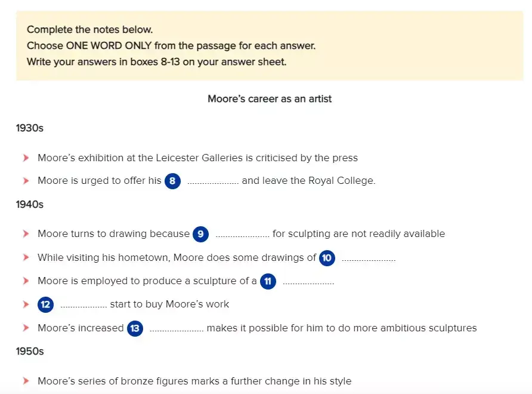Click the question 13 number badge

click(135, 328)
